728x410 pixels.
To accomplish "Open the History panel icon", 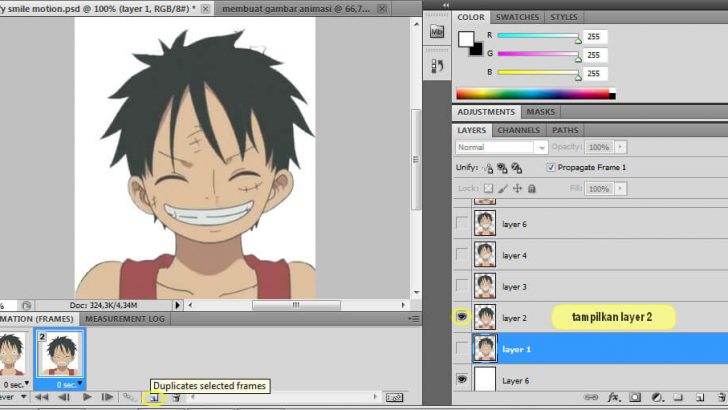I will click(x=437, y=66).
